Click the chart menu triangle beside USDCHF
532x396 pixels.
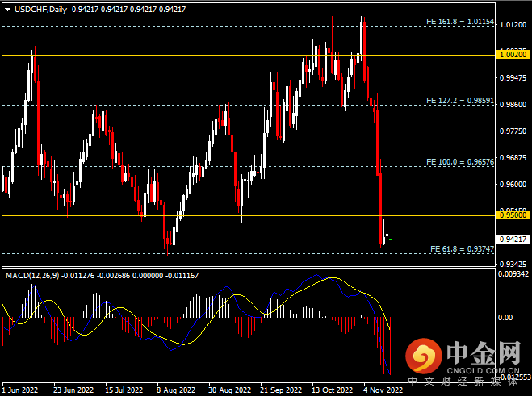coord(7,10)
